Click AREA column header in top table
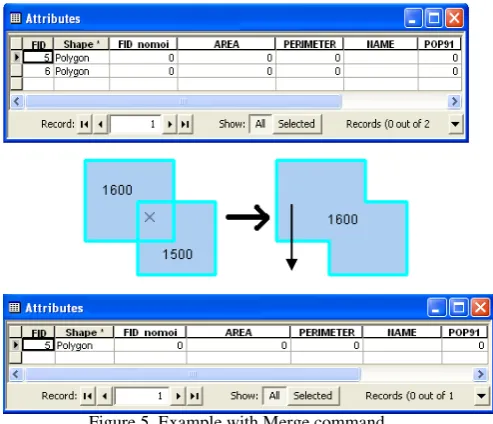The height and width of the screenshot is (424, 493). pyautogui.click(x=226, y=44)
